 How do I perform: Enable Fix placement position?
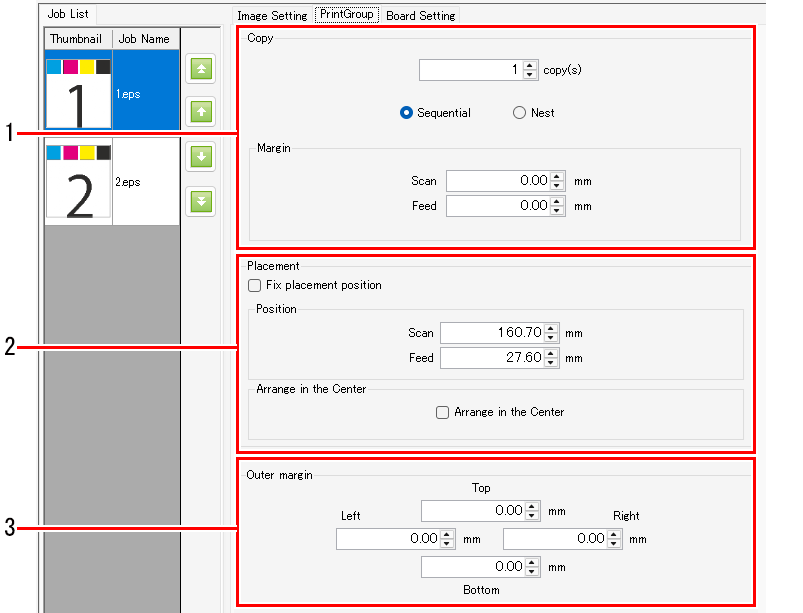[x=255, y=285]
